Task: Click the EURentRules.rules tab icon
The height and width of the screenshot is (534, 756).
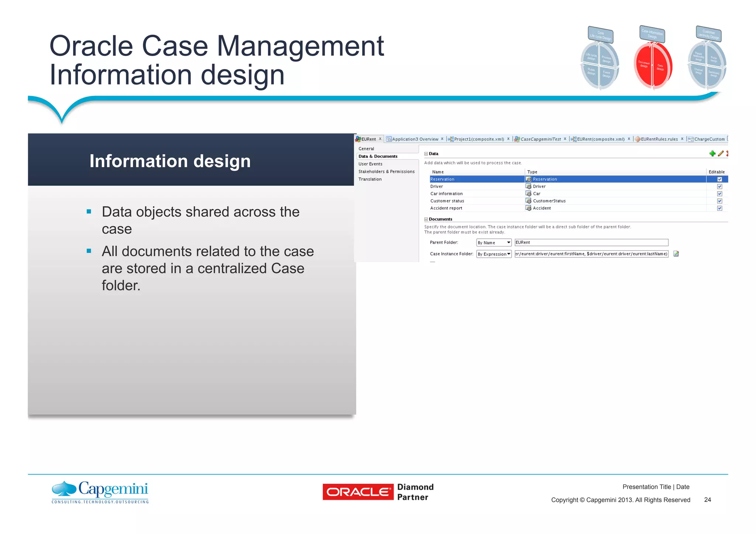Action: click(x=638, y=139)
